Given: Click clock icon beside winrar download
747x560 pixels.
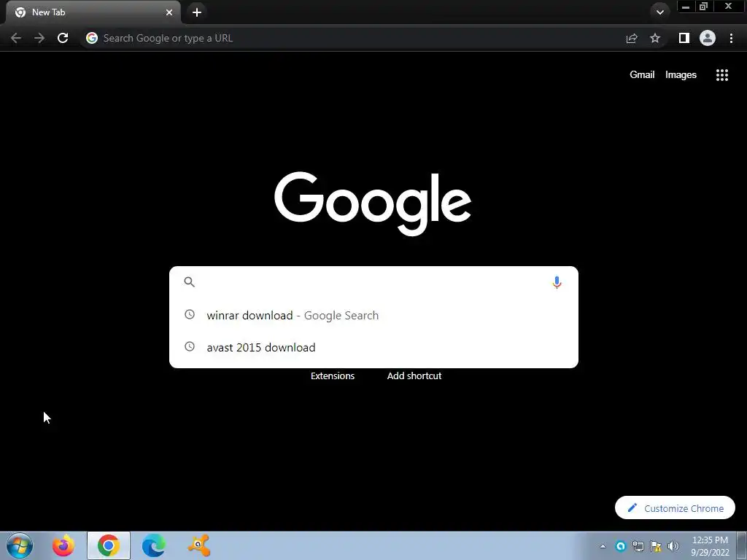Looking at the screenshot, I should [190, 314].
